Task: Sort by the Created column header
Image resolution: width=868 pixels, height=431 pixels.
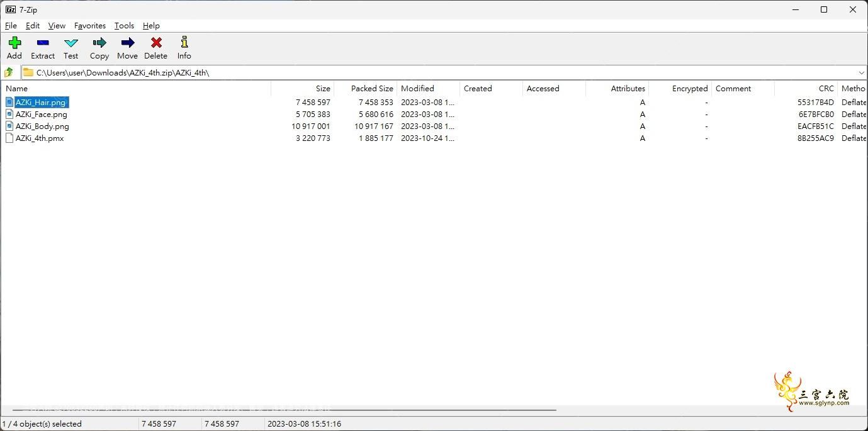Action: (x=491, y=89)
